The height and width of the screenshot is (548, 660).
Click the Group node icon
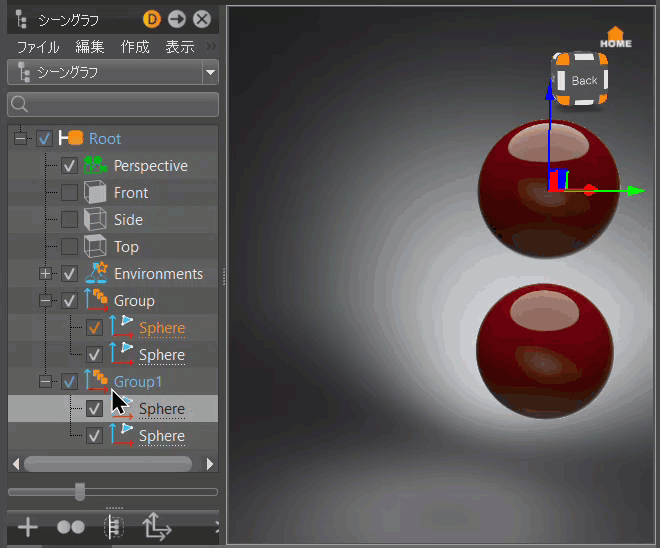tap(96, 300)
